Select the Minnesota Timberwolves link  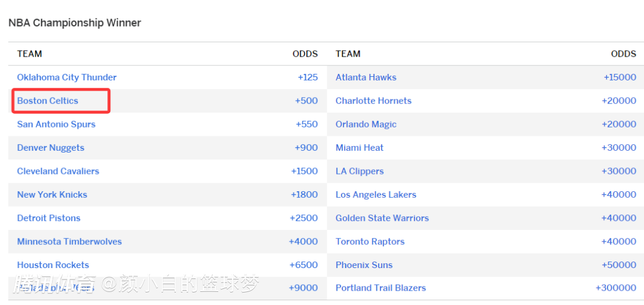pos(69,242)
